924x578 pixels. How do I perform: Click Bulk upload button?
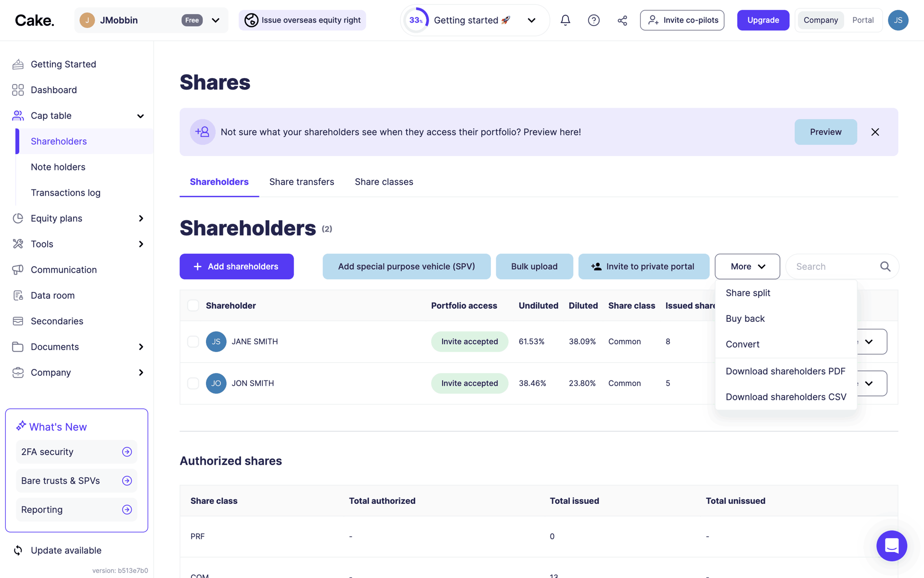pyautogui.click(x=534, y=266)
